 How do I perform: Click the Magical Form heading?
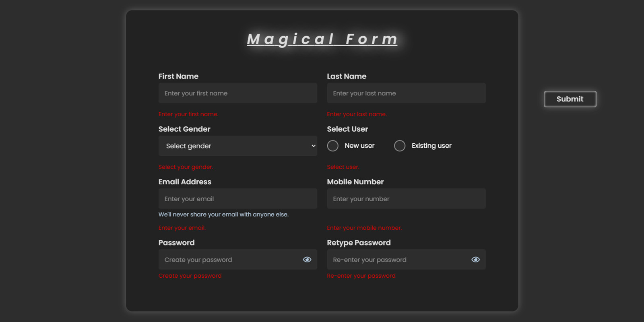tap(322, 39)
